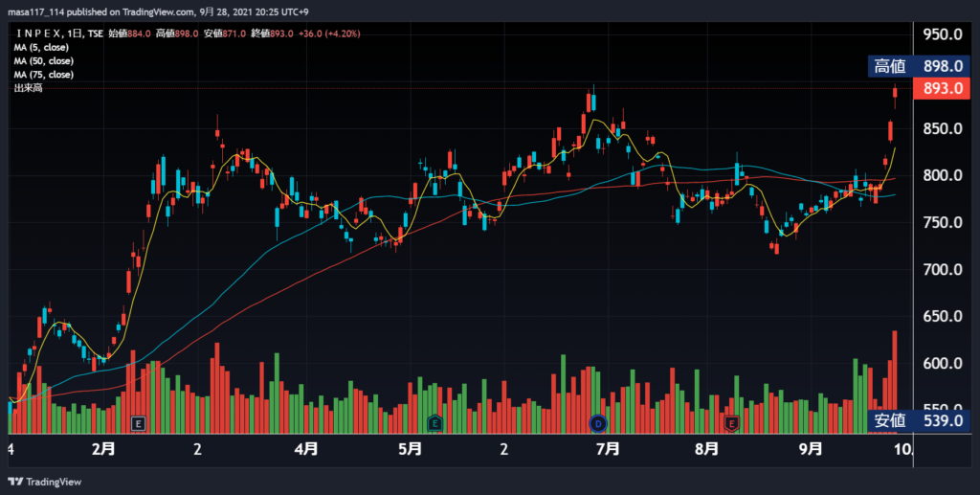Click the 800.0 price axis label
Viewport: 980px width, 495px height.
(x=943, y=175)
